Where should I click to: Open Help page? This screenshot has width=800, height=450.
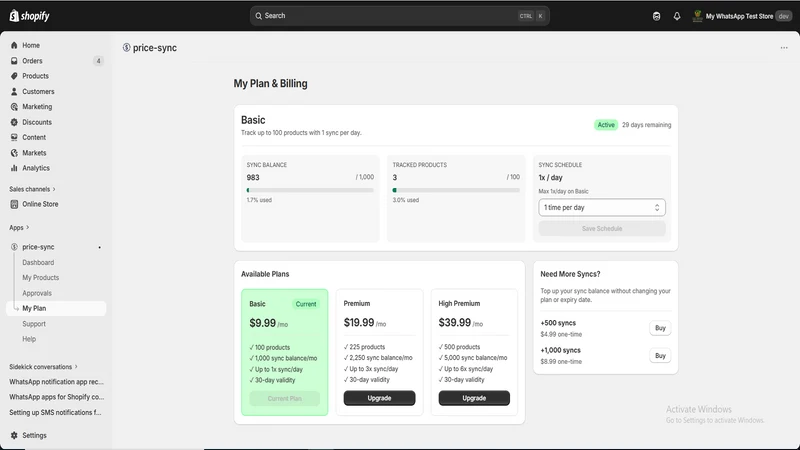click(x=29, y=339)
